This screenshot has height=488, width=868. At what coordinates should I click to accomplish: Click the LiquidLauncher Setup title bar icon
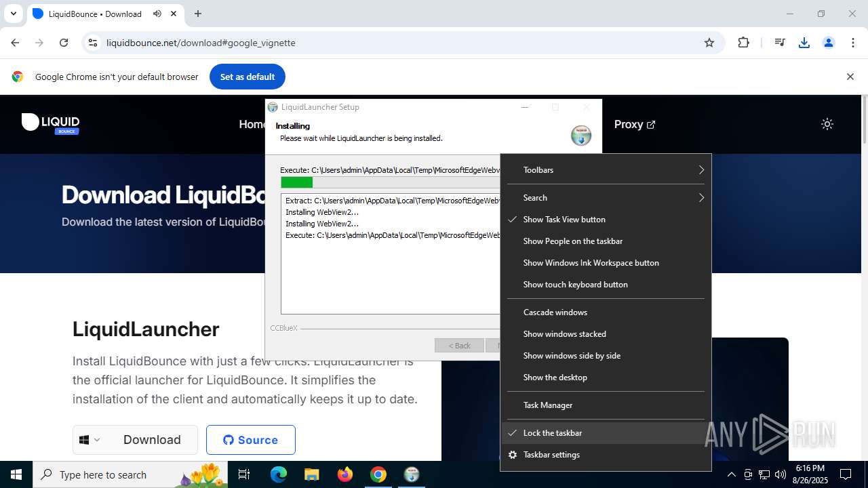tap(273, 107)
